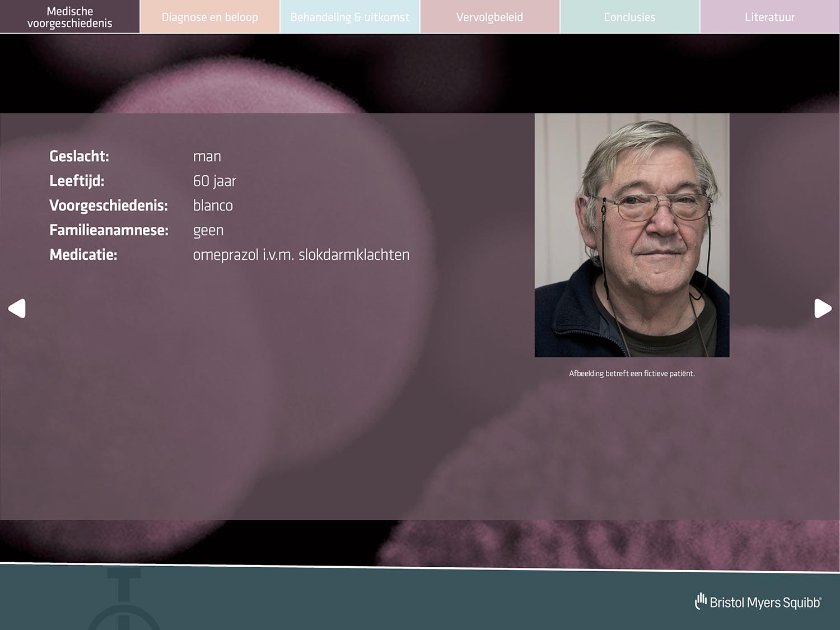Click the 'Geslacht:' label
The width and height of the screenshot is (840, 630).
tap(79, 156)
